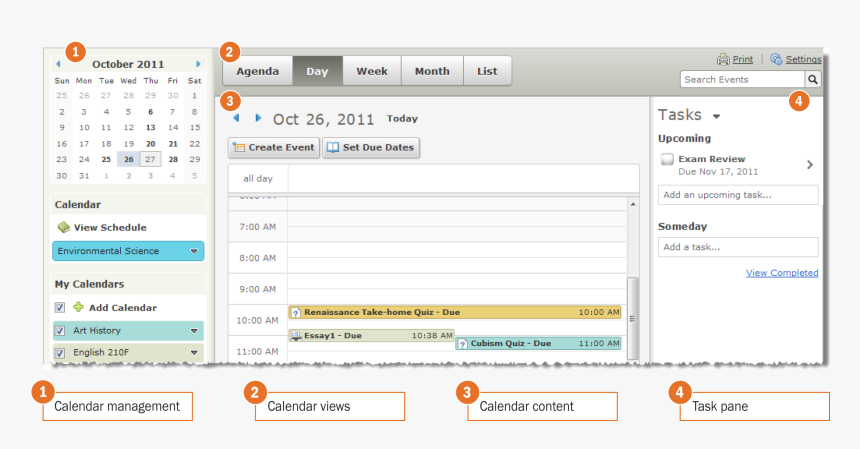Viewport: 860px width, 449px height.
Task: Click Add Calendar label
Action: 123,308
